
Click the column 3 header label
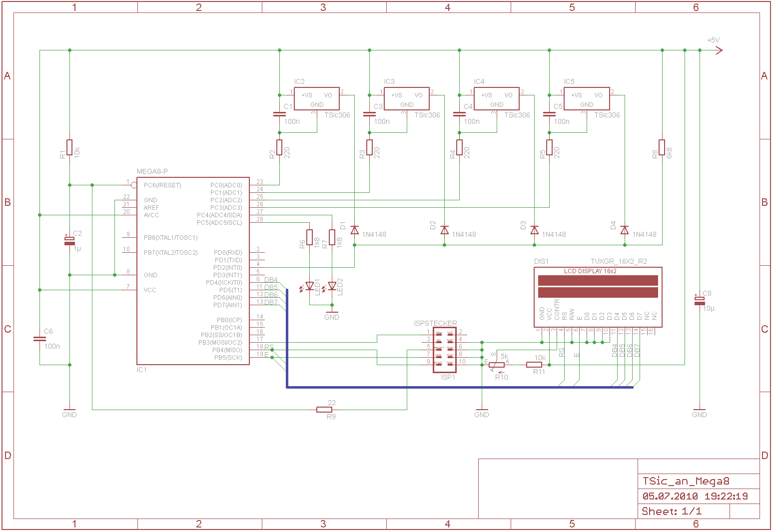[323, 7]
